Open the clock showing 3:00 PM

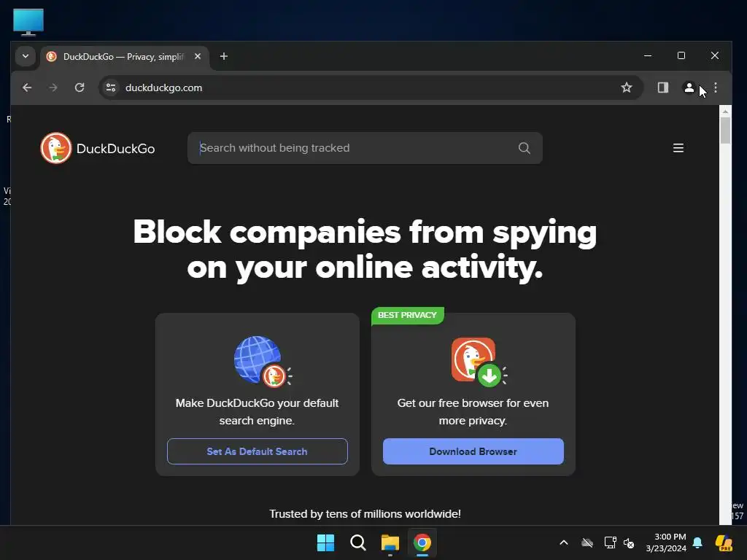pos(666,542)
